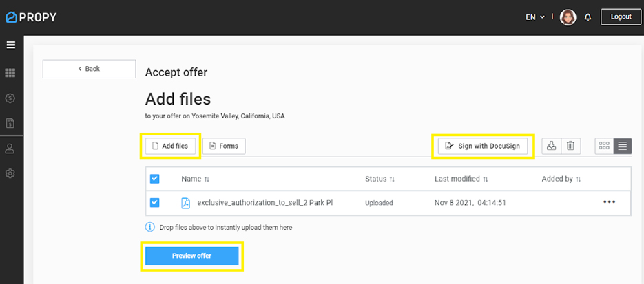Sort files by Last modified column
The height and width of the screenshot is (284, 644).
click(461, 179)
